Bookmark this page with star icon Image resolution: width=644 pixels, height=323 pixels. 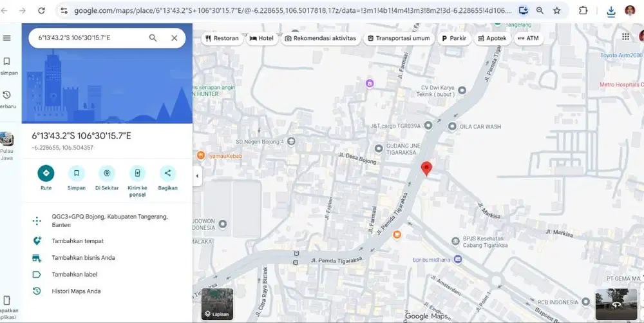(557, 11)
